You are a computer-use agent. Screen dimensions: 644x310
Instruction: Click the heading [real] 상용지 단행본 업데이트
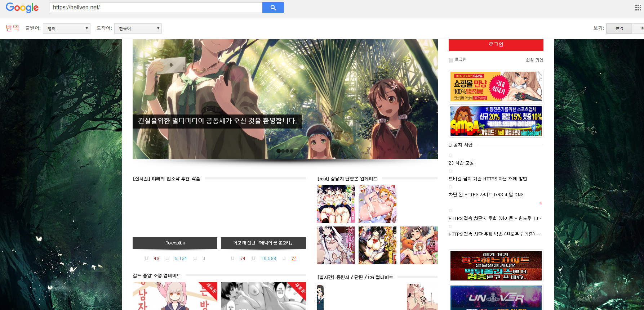tap(347, 179)
